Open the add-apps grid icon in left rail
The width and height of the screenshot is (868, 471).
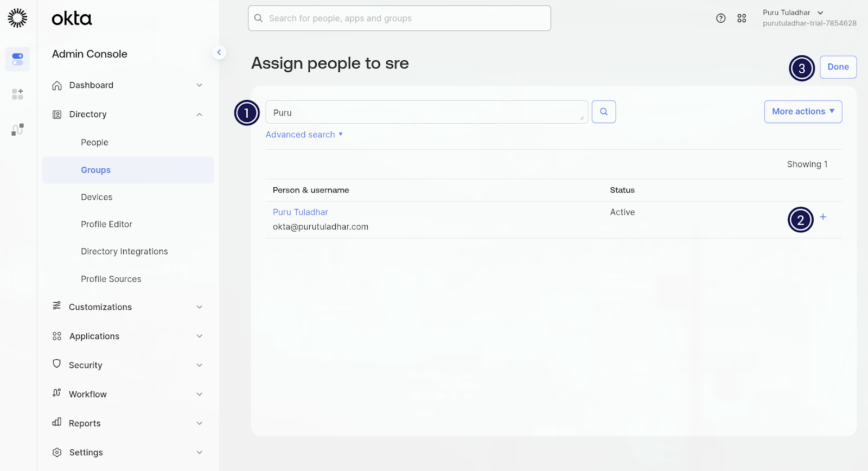tap(17, 94)
